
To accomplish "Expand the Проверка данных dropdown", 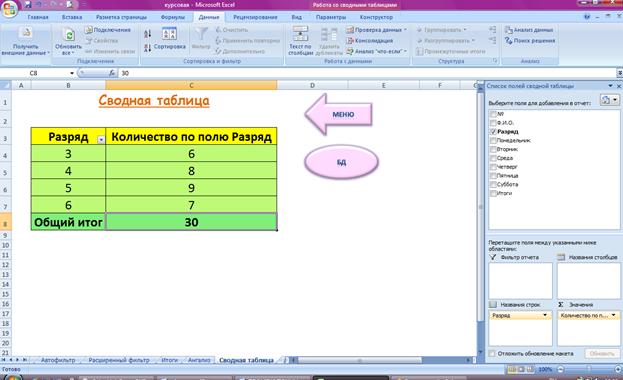I will tap(405, 30).
